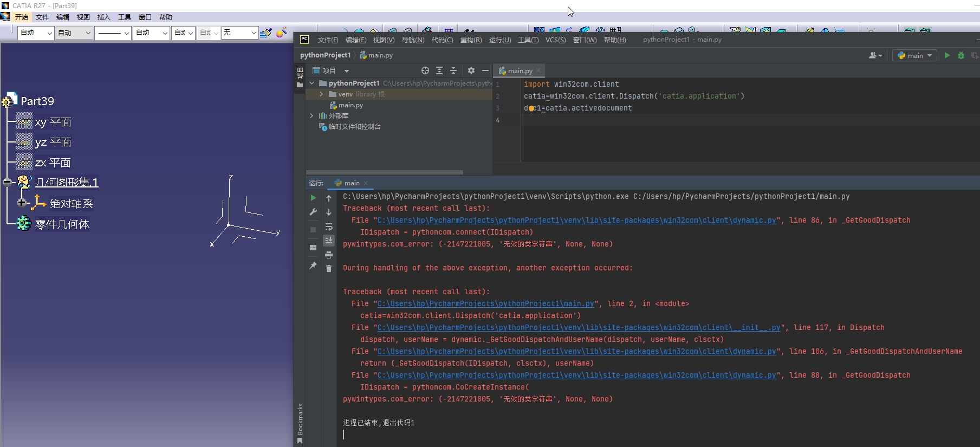Open the line type dropdown in CATIA toolbar
Image resolution: width=980 pixels, height=447 pixels.
tap(113, 33)
